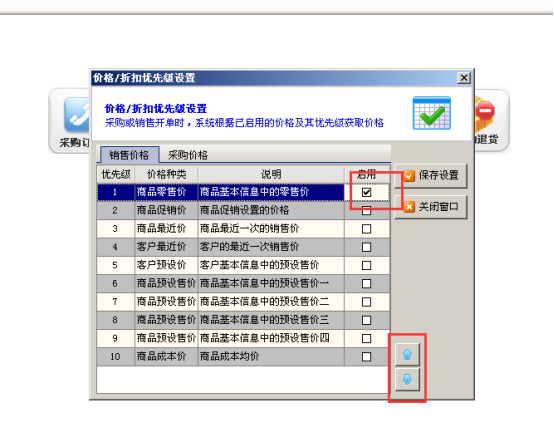This screenshot has height=438, width=554.
Task: Click the blue move-down arrow button
Action: click(x=407, y=379)
